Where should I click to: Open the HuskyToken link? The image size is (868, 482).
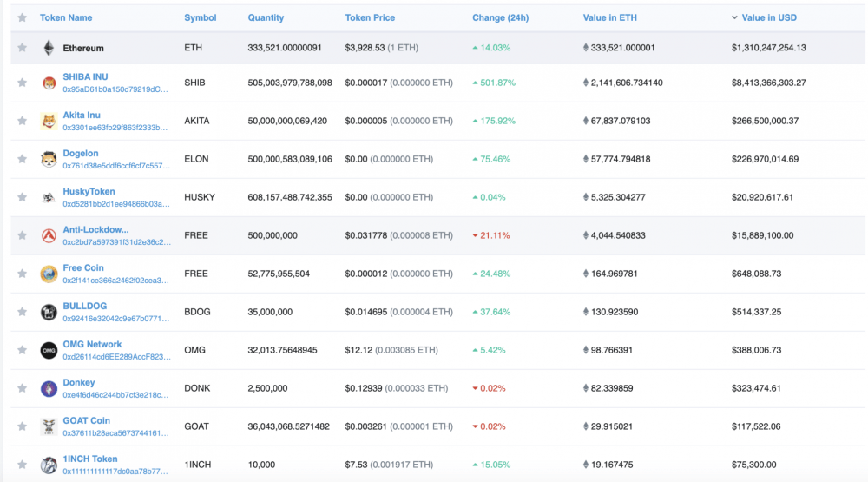(89, 192)
